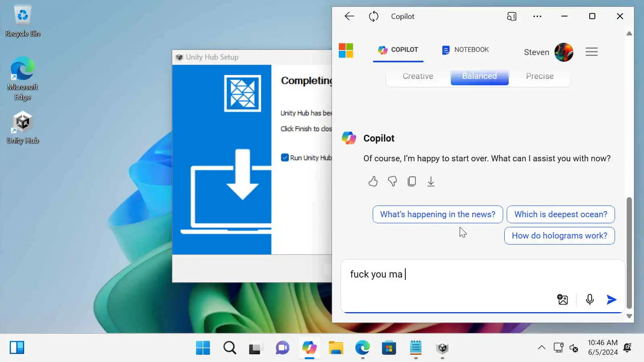Screen dimensions: 644x362
Task: Switch to the NOTEBOOK tab
Action: click(x=465, y=50)
